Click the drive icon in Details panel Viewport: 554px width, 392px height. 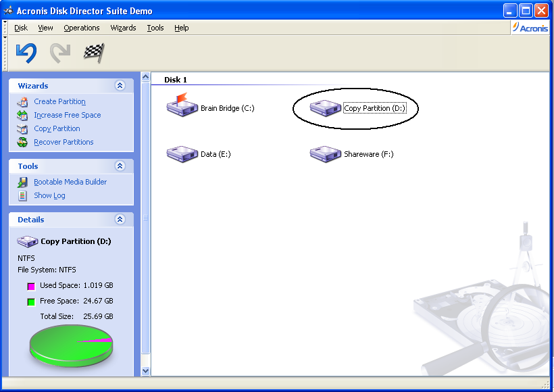pyautogui.click(x=27, y=242)
